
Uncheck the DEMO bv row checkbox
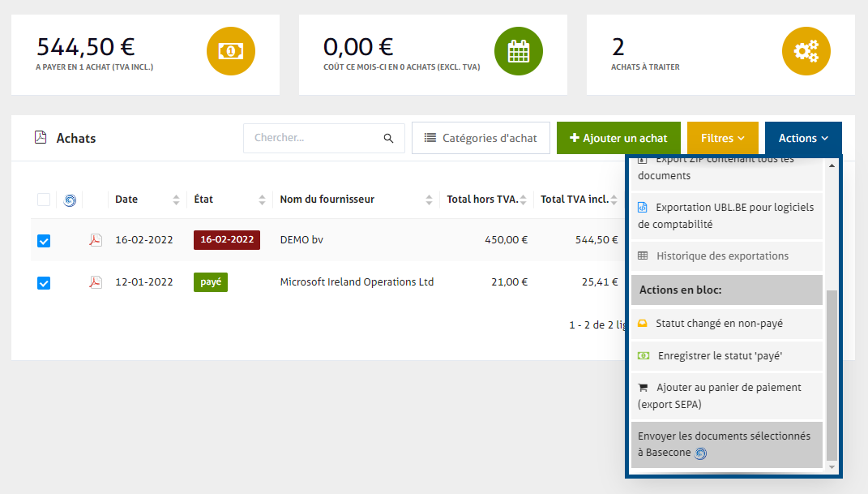pos(44,241)
